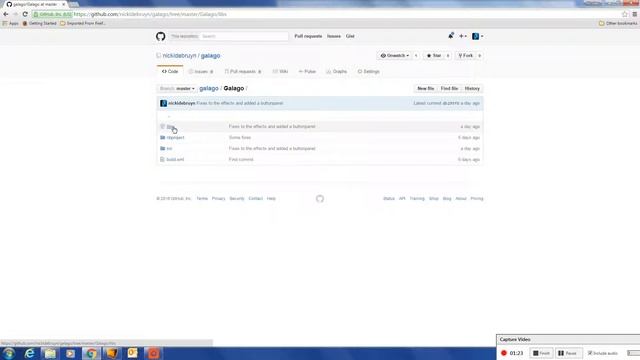Screen dimensions: 640x360
Task: Click the GitHub Octocat logo in the header
Action: pyautogui.click(x=160, y=36)
